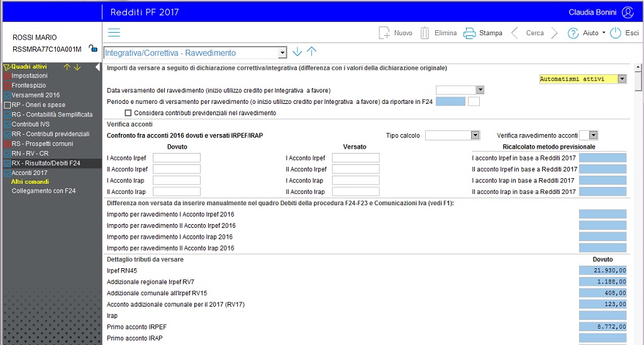The width and height of the screenshot is (644, 345).
Task: Select RN - RV - CR in sidebar
Action: (x=30, y=154)
